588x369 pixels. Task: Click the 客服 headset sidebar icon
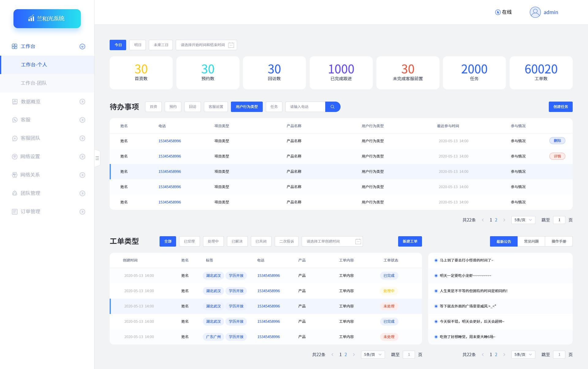pyautogui.click(x=15, y=120)
